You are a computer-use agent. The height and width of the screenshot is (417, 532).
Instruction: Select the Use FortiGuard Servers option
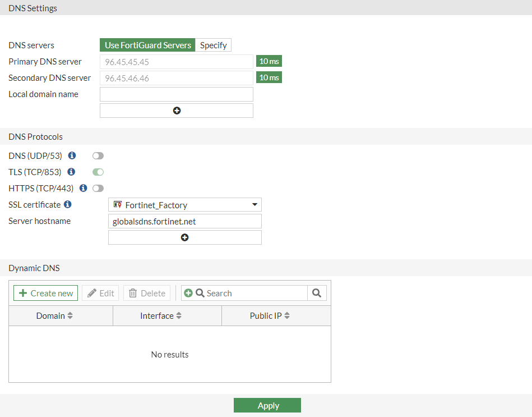point(147,45)
